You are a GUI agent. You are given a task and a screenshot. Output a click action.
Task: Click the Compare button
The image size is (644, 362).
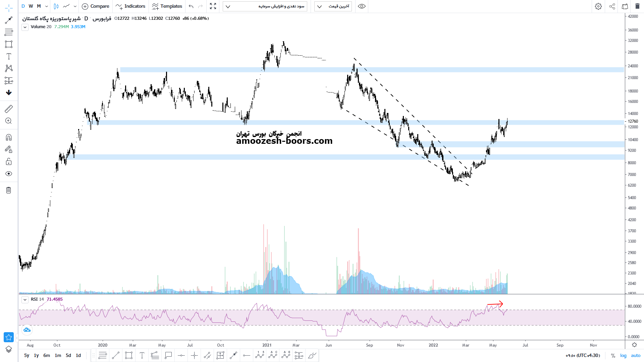[96, 6]
